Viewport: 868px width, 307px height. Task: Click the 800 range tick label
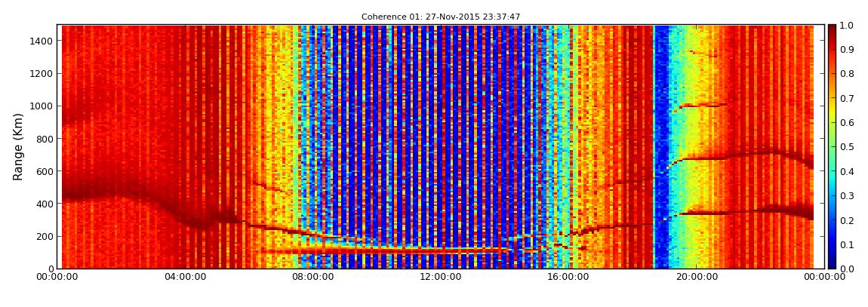click(45, 139)
